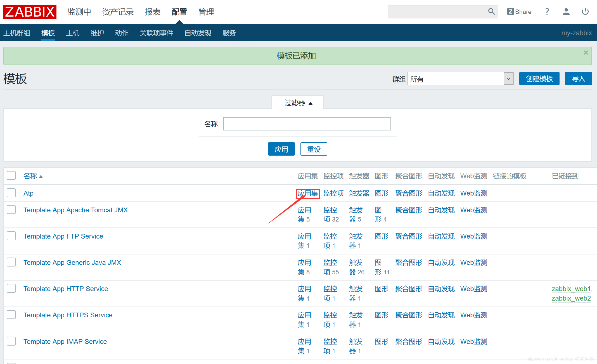
Task: Open Template App HTTP Service link
Action: pyautogui.click(x=66, y=289)
